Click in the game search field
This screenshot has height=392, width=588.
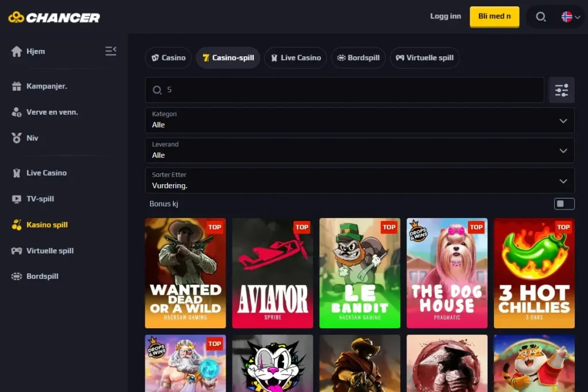pos(345,90)
